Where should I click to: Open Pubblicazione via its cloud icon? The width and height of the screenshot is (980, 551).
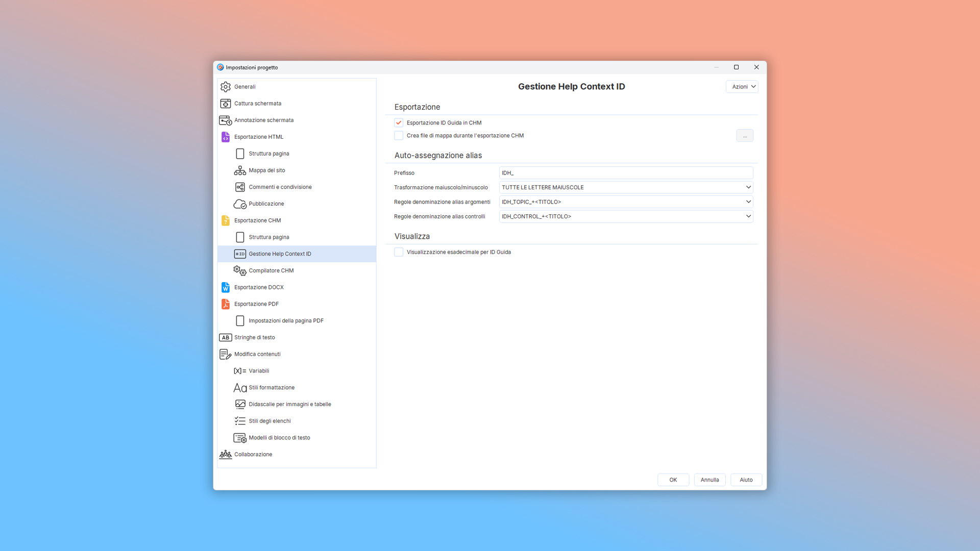(240, 204)
